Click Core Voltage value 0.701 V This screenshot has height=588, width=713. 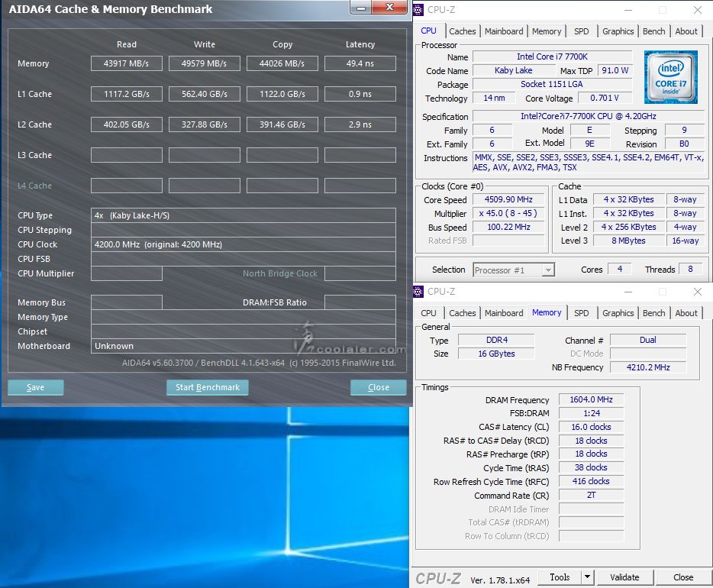click(x=605, y=98)
